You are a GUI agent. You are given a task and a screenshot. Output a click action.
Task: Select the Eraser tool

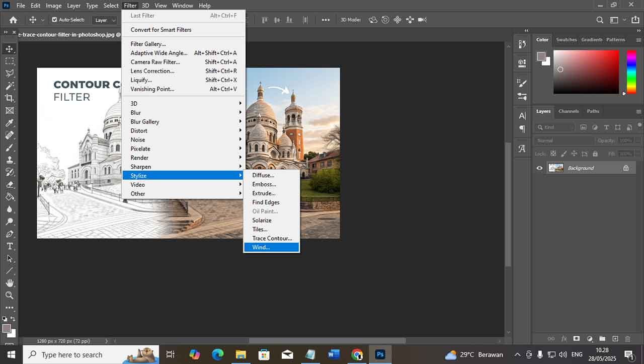(10, 184)
